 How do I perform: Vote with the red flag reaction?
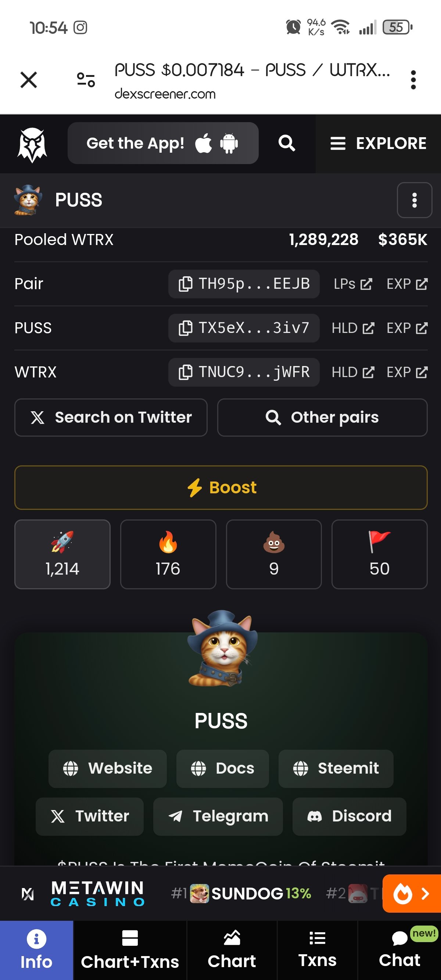(x=379, y=554)
